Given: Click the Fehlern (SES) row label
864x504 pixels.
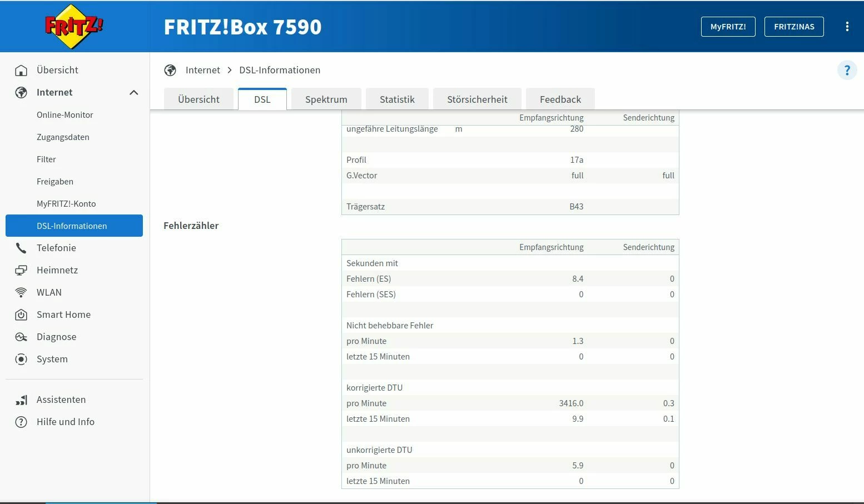Looking at the screenshot, I should (371, 295).
